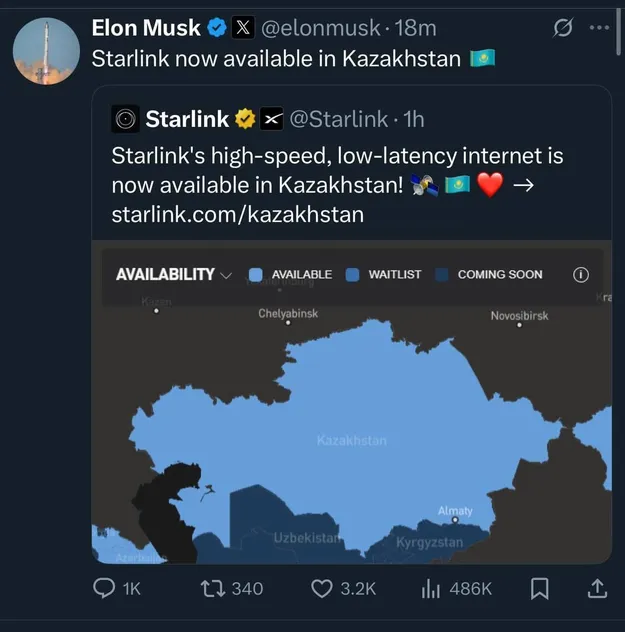
Task: Expand the AVAILABILITY dropdown chevron
Action: 226,275
